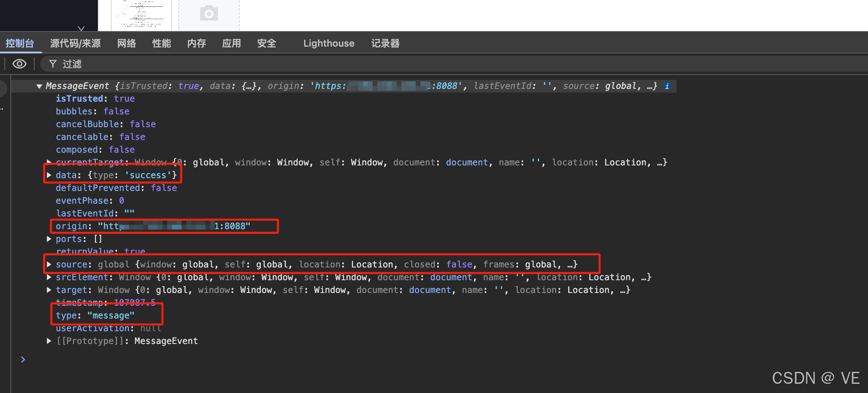
Task: Expand the target property
Action: [49, 290]
